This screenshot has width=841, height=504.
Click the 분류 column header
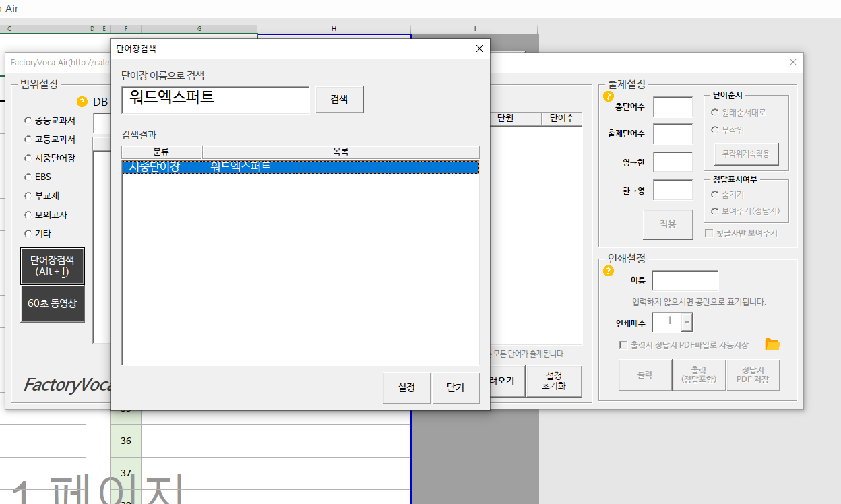(x=161, y=152)
